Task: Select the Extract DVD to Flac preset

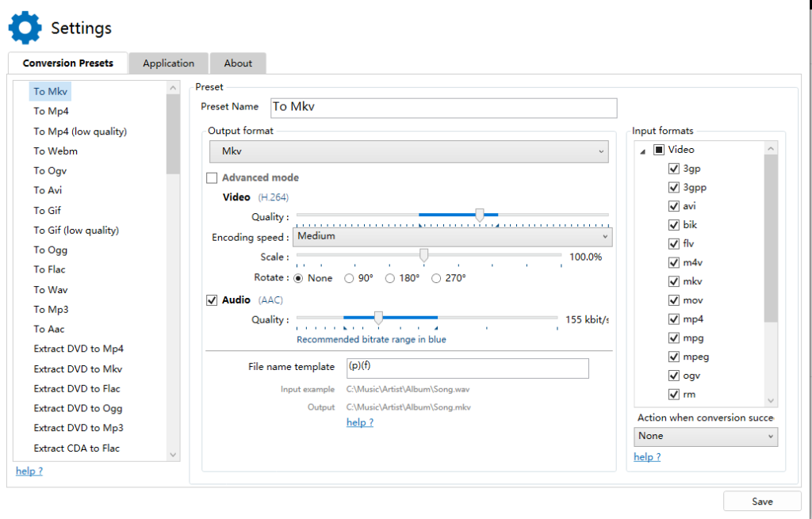Action: [77, 388]
